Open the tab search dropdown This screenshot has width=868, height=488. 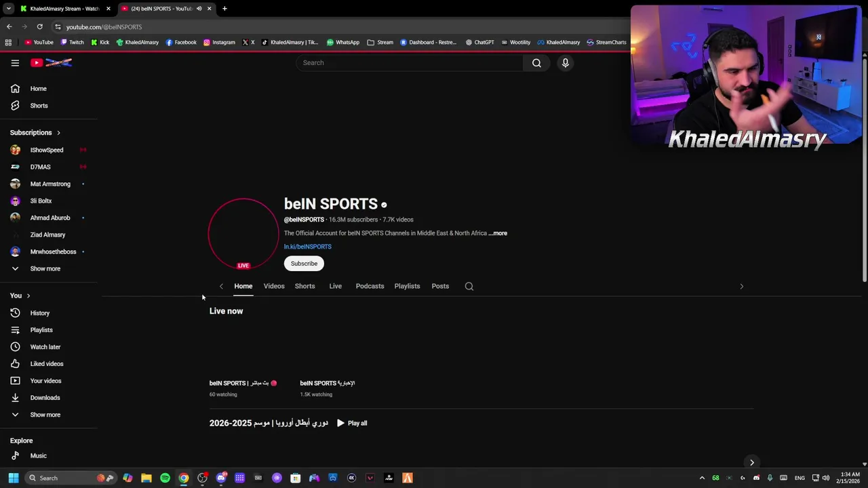coord(8,9)
